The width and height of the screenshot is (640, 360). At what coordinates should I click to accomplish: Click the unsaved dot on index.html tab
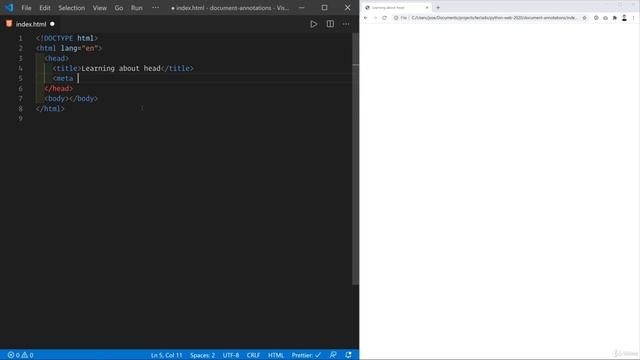52,24
